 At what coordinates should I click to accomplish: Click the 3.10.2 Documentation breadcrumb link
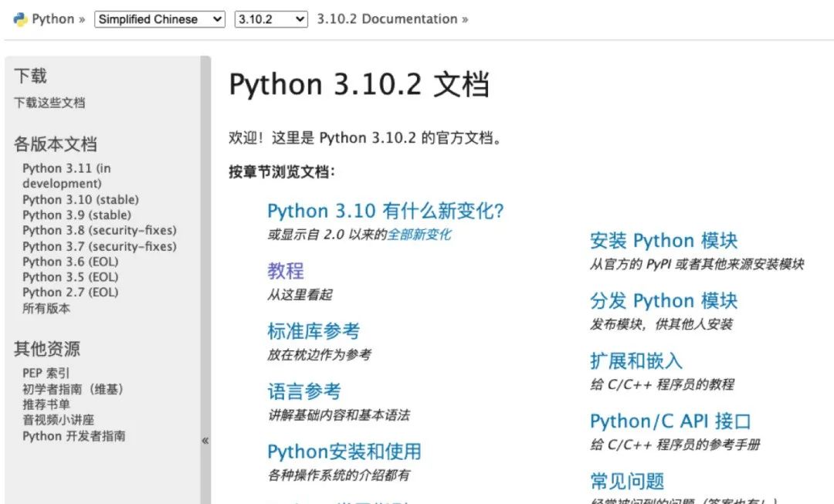click(387, 19)
